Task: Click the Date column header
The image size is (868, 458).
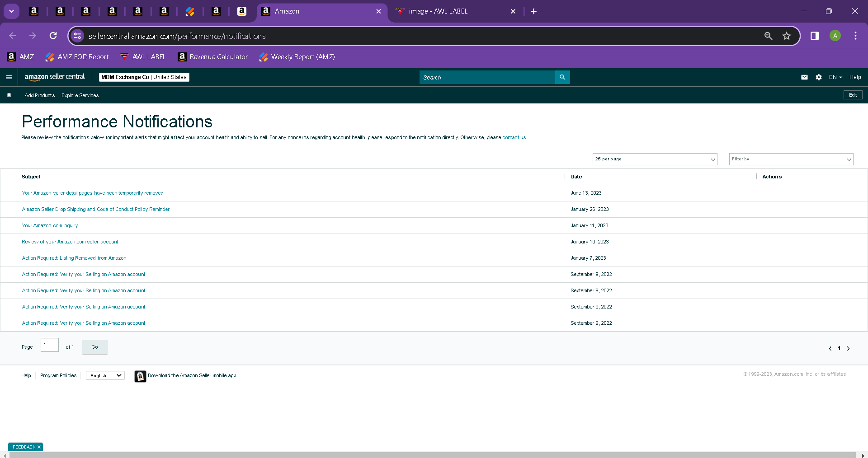Action: pos(576,177)
